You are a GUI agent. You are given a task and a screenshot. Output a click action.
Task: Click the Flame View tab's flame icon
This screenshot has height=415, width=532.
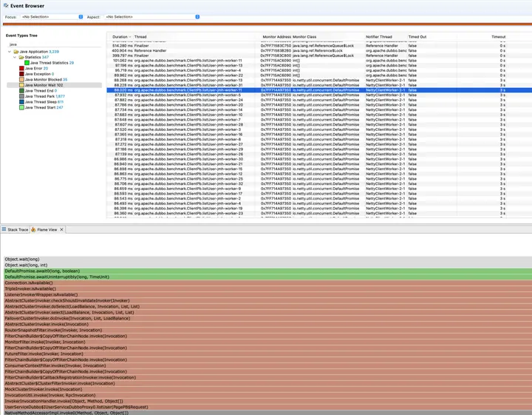(x=33, y=229)
